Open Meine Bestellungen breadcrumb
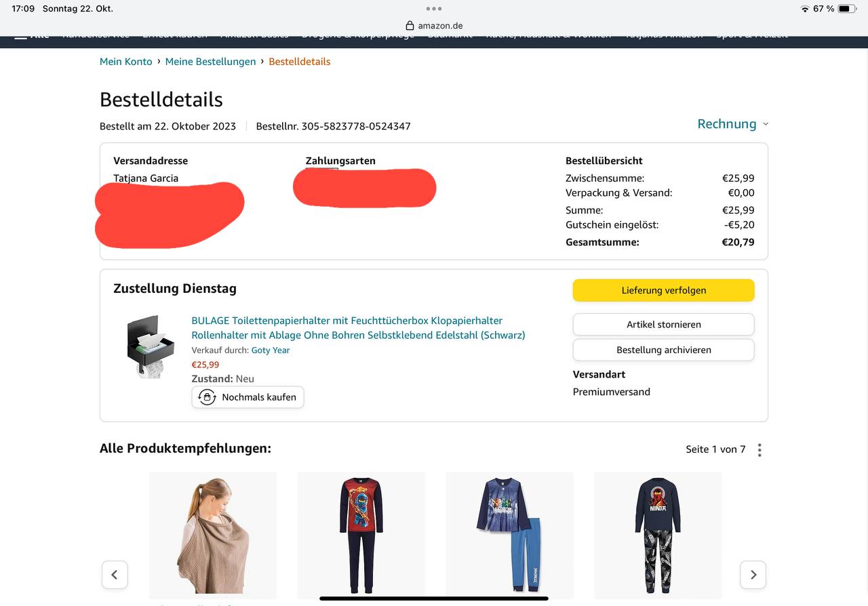The width and height of the screenshot is (868, 606). coord(211,62)
